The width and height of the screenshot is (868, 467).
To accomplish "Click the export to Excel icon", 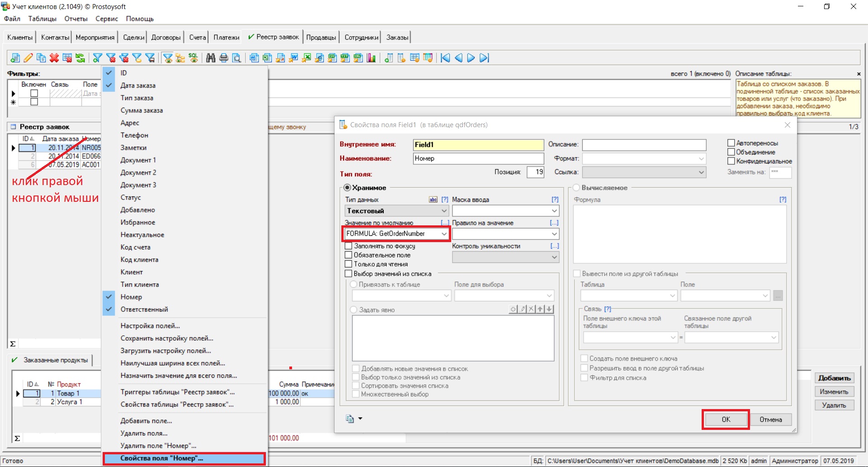I will point(267,58).
